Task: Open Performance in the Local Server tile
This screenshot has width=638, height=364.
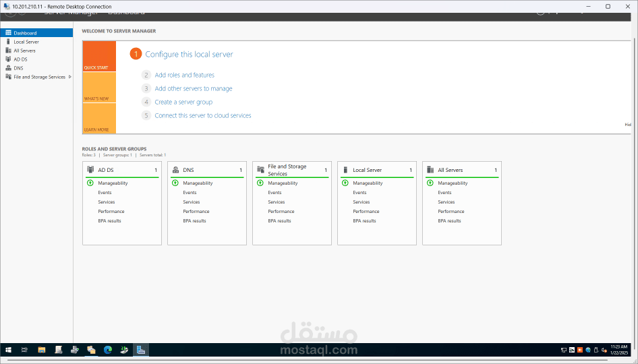Action: coord(366,212)
